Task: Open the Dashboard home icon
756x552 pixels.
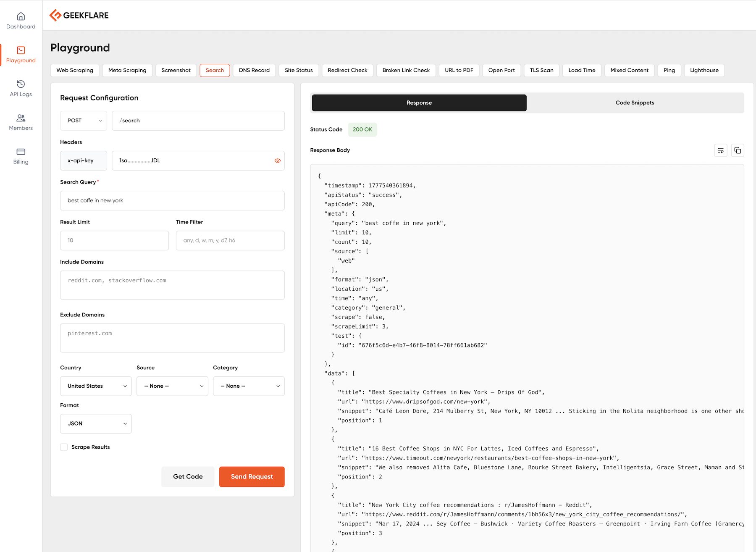Action: click(x=21, y=16)
